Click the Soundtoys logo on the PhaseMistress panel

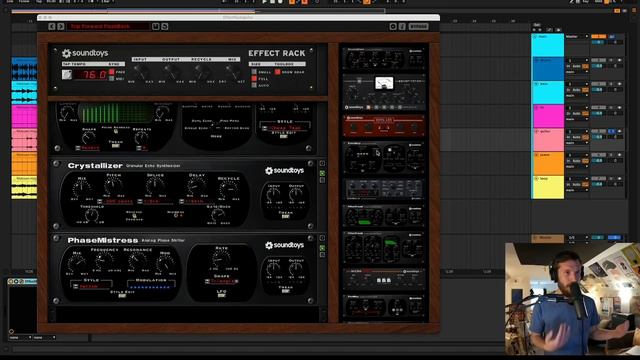284,245
